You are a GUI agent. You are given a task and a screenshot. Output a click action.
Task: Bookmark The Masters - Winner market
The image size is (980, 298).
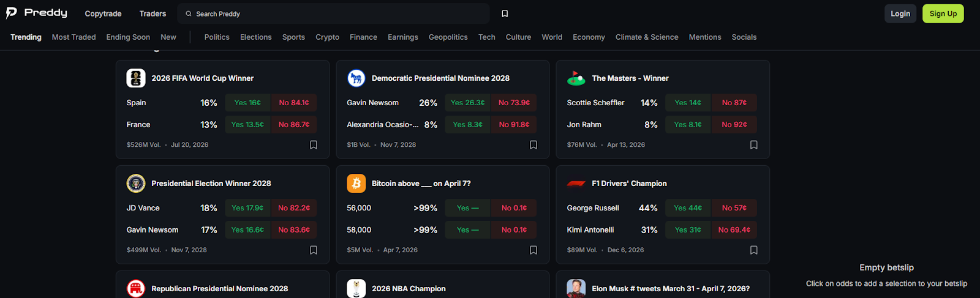754,145
